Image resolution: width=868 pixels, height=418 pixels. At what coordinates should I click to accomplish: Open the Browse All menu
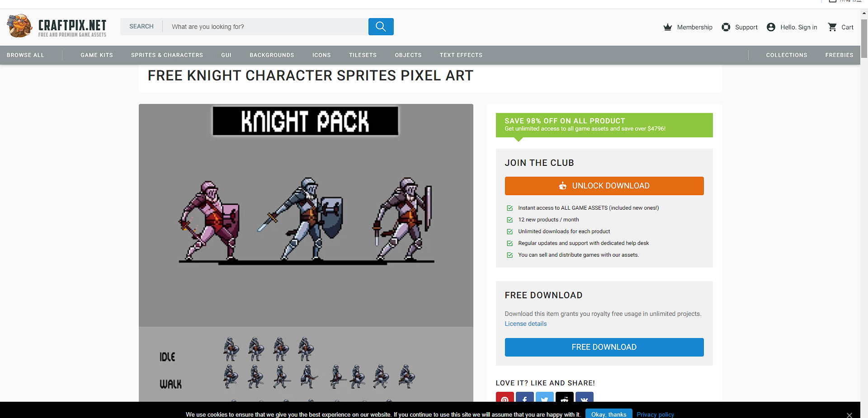(x=25, y=55)
